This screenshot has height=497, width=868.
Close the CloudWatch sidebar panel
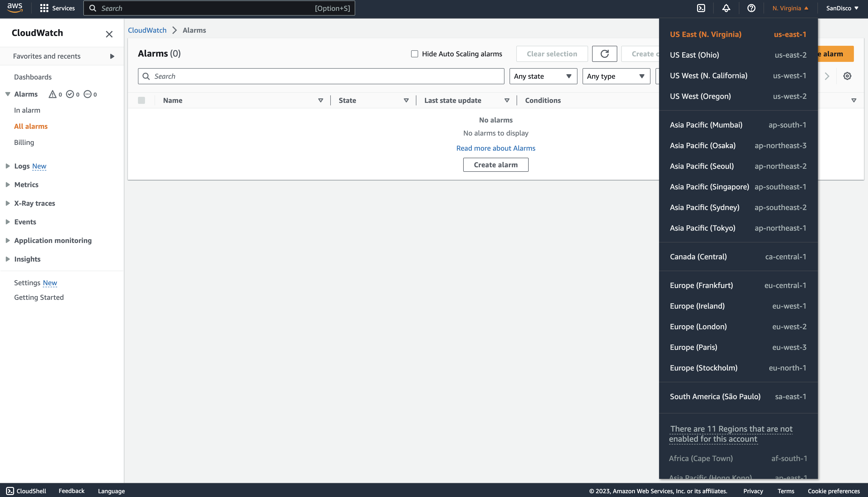[x=109, y=34]
